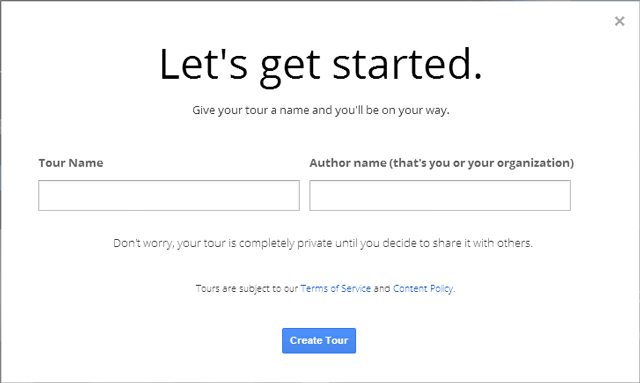The height and width of the screenshot is (383, 640).
Task: Click the "Let's get started." heading
Action: click(x=320, y=65)
